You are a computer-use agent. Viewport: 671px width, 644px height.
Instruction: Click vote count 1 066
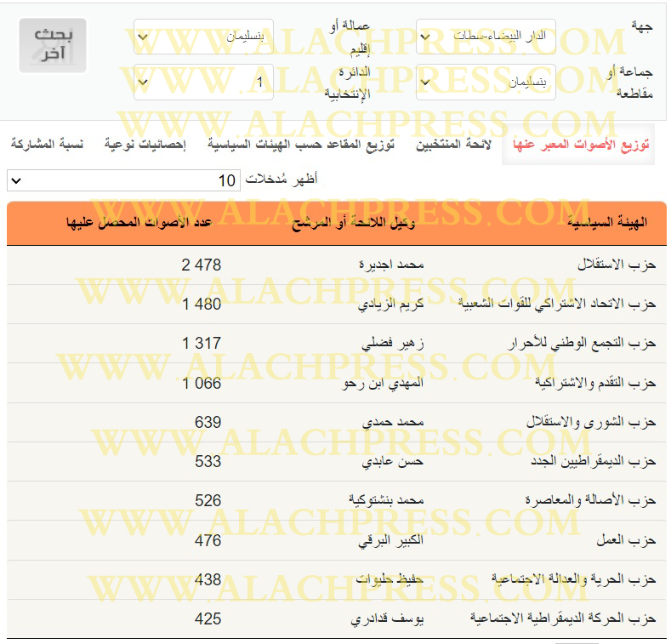[202, 383]
